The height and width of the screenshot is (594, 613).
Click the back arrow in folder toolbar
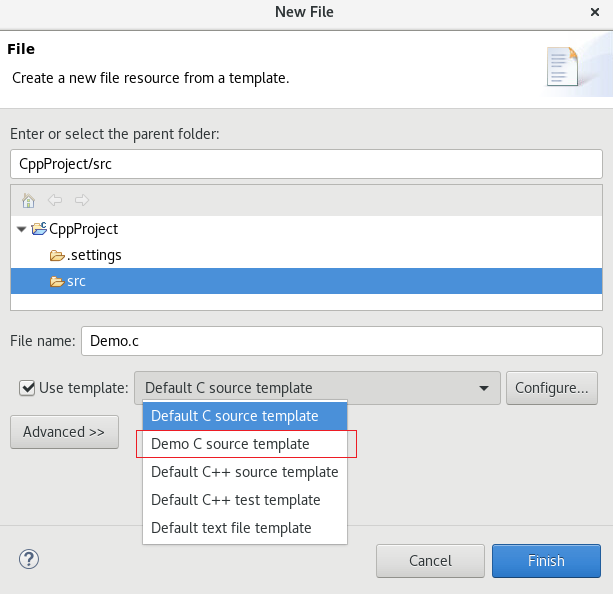point(55,200)
